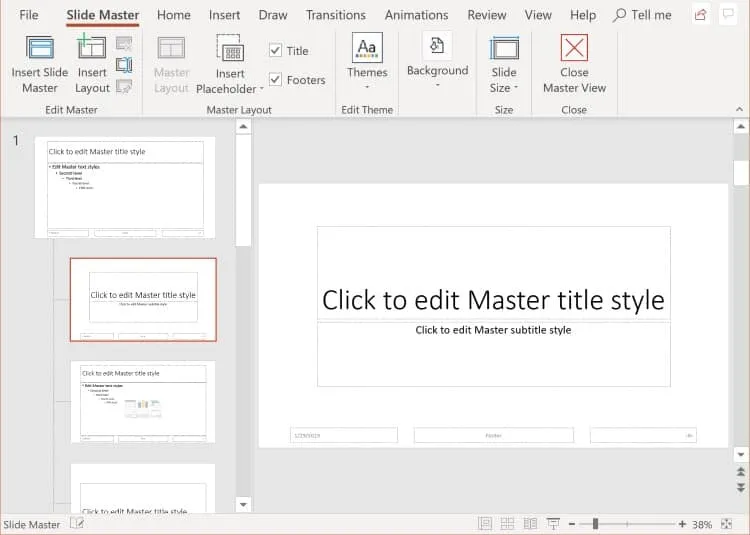Click the Share icon at top right
This screenshot has width=750, height=535.
tap(701, 15)
